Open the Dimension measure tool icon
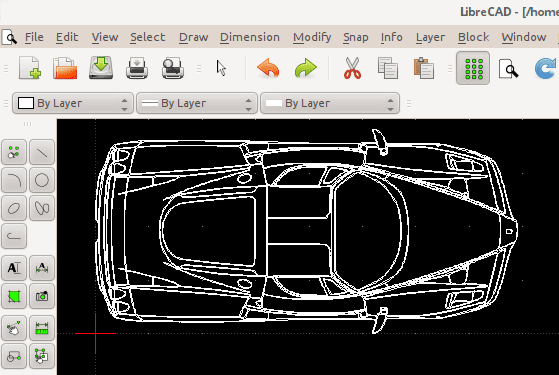 tap(42, 328)
